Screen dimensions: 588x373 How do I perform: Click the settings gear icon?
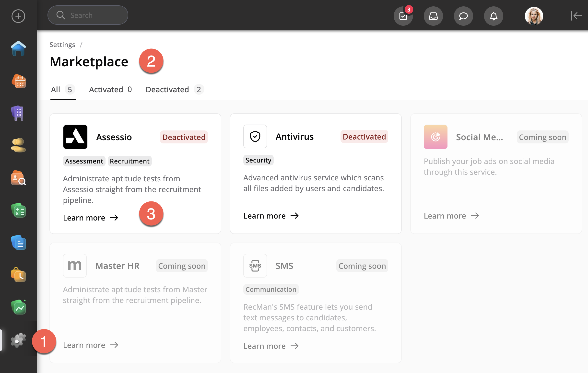[18, 340]
